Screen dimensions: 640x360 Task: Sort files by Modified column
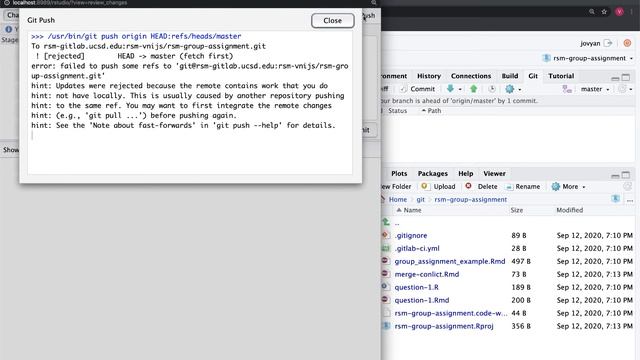coord(569,210)
